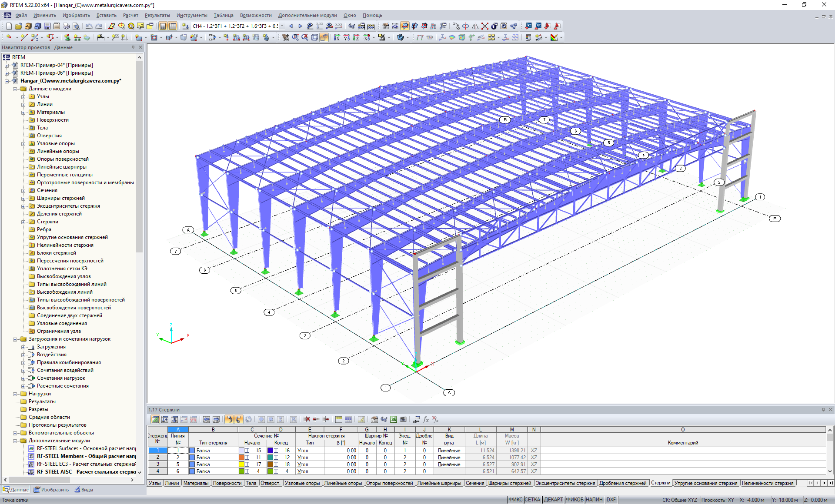835x504 pixels.
Task: Toggle the DXF status button
Action: coord(611,500)
